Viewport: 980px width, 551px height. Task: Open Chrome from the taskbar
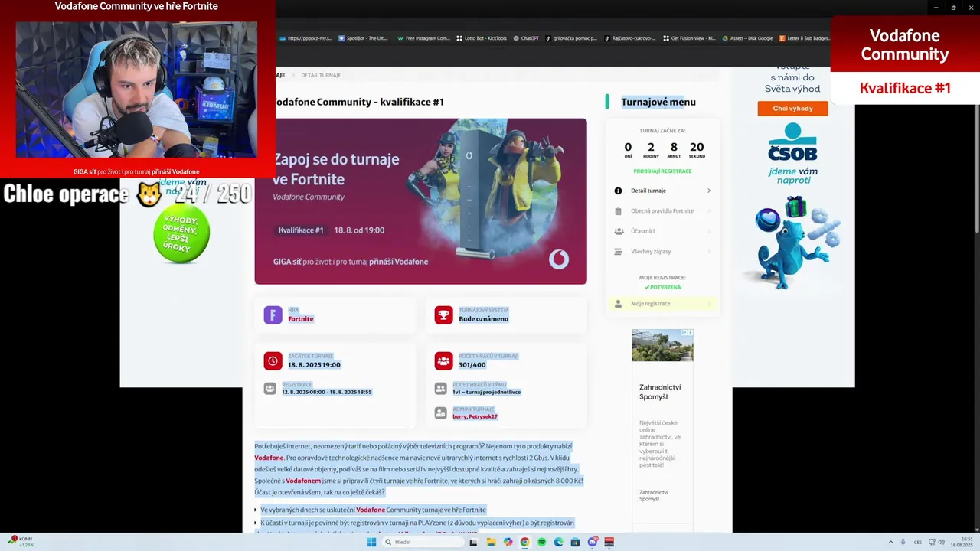click(x=524, y=542)
